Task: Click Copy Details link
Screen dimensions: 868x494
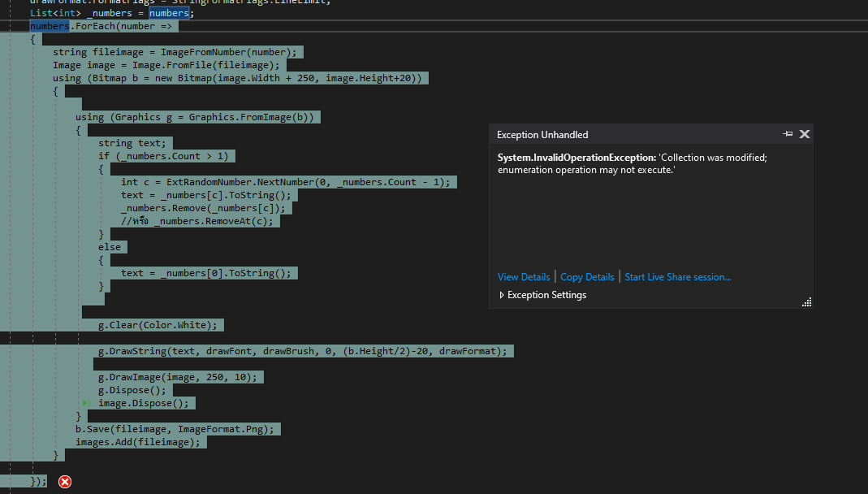Action: click(587, 277)
